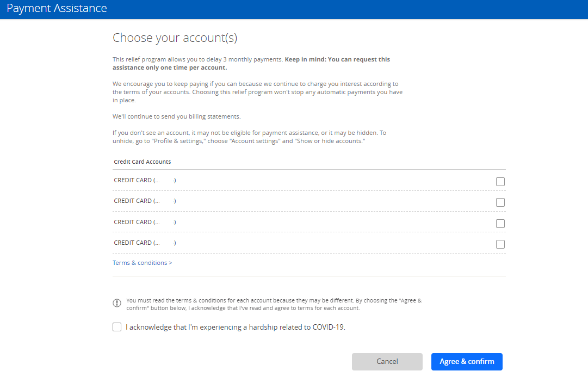Click the 'Choose your account(s)' heading
Viewport: 588px width, 377px height.
click(x=175, y=38)
